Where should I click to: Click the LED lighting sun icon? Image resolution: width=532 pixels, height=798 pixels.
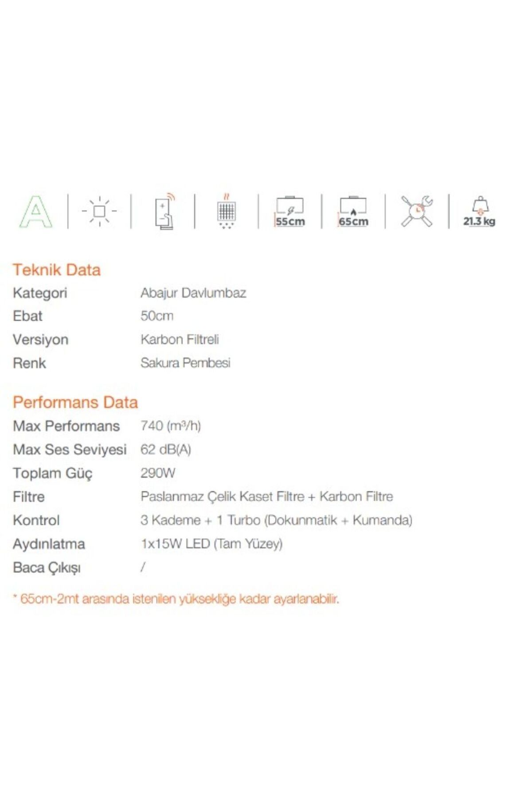click(99, 211)
